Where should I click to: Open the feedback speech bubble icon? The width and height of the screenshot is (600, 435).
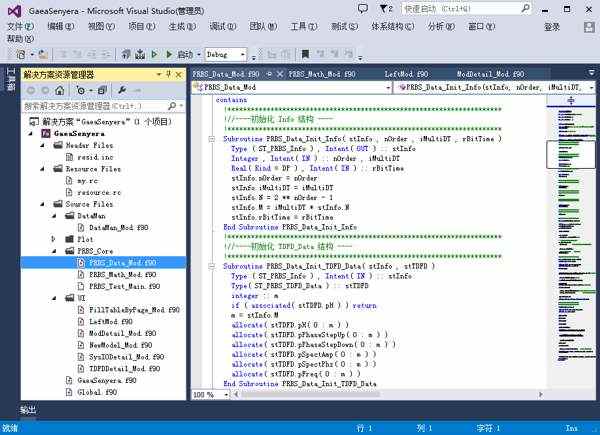pos(363,8)
